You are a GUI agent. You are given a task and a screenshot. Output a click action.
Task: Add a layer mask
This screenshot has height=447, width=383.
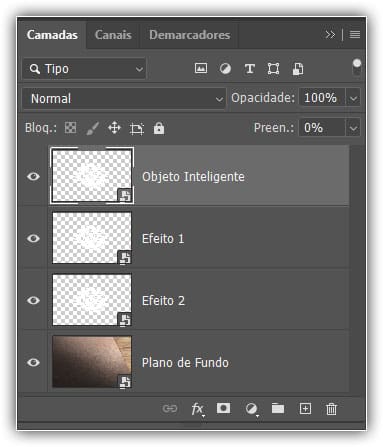point(223,408)
